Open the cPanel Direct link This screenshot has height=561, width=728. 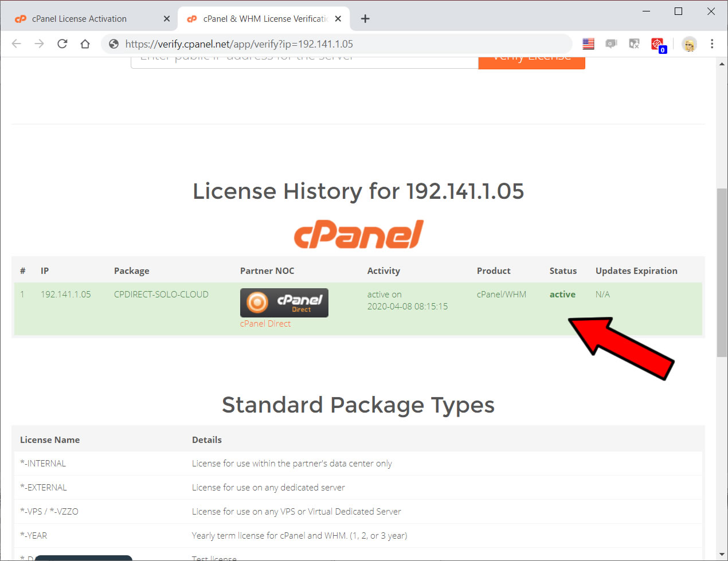click(265, 324)
